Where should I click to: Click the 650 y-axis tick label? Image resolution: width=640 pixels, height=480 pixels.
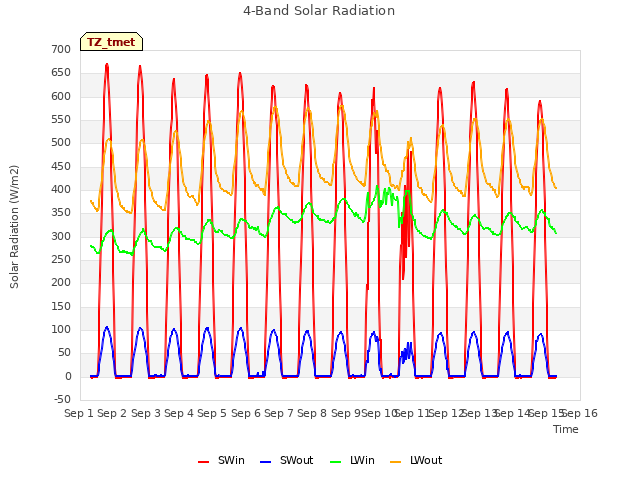(61, 73)
